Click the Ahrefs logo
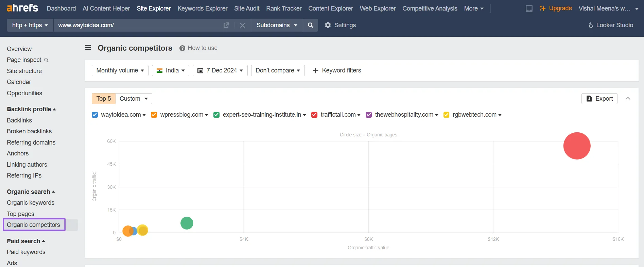Screen dimensions: 644x267 point(22,8)
